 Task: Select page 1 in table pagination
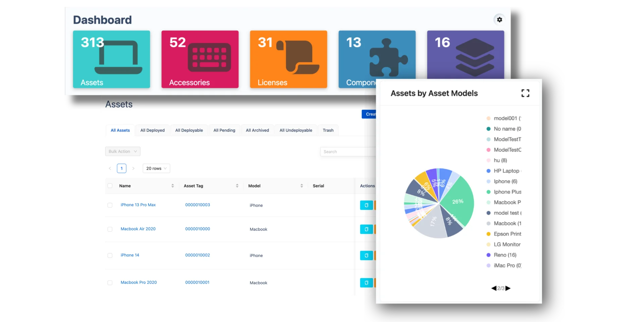pyautogui.click(x=122, y=168)
